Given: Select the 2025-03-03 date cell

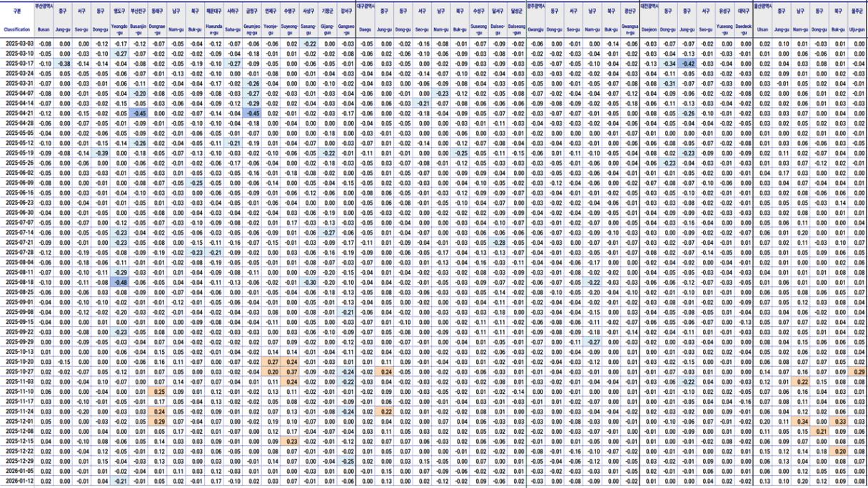Looking at the screenshot, I should click(17, 44).
